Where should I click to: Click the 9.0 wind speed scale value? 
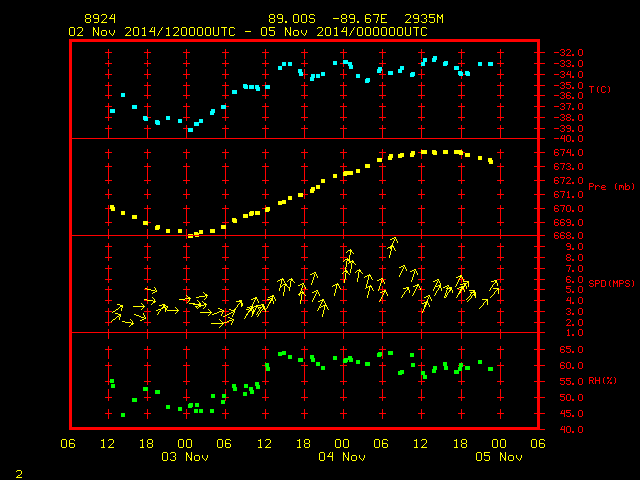574,247
